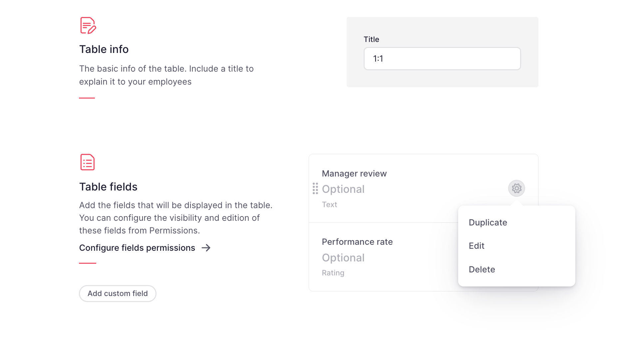Click the Add custom field button
Viewport: 644px width, 339px height.
pos(118,293)
